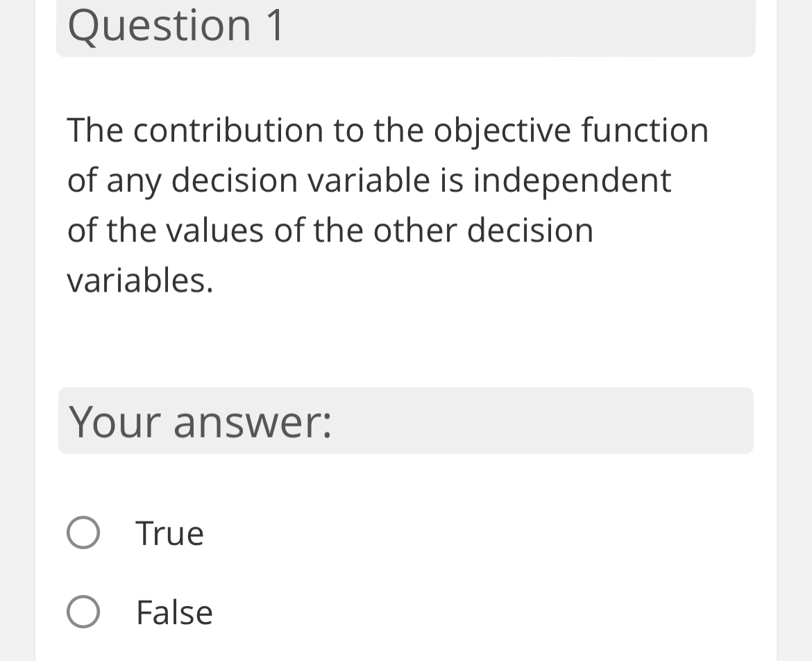Click the False option label
The image size is (812, 661).
(174, 612)
